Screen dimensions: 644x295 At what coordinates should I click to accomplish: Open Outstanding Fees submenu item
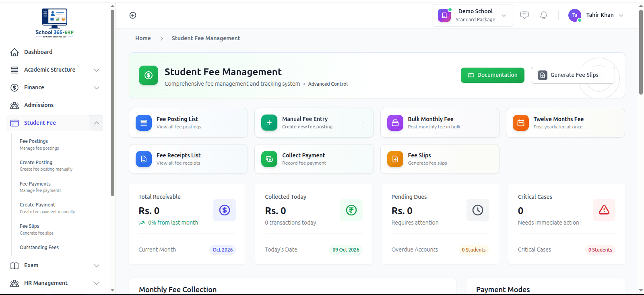tap(39, 248)
